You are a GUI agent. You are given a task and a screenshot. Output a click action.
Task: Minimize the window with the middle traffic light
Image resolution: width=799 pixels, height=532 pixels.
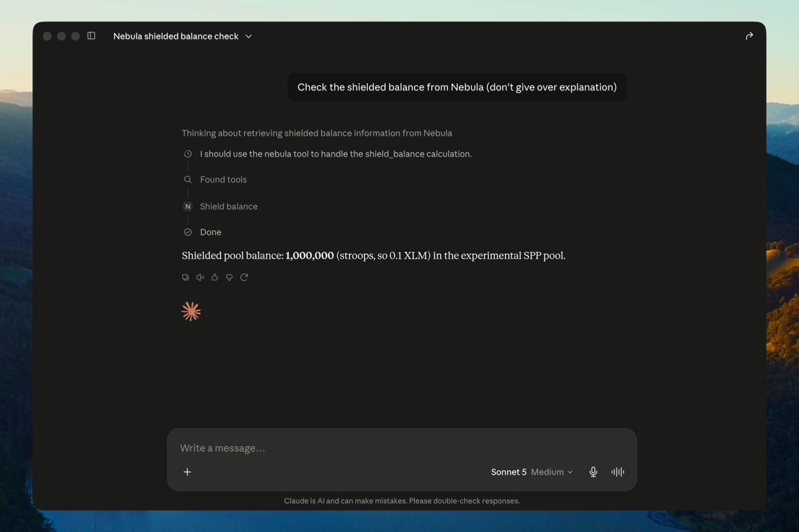(x=61, y=36)
